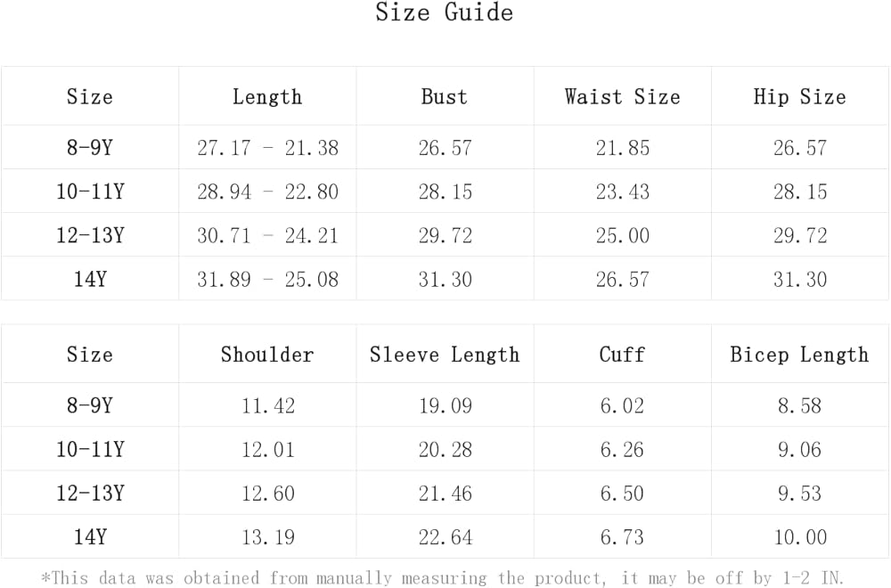The width and height of the screenshot is (891, 588).
Task: Click the Bicep Length column header
Action: point(799,355)
